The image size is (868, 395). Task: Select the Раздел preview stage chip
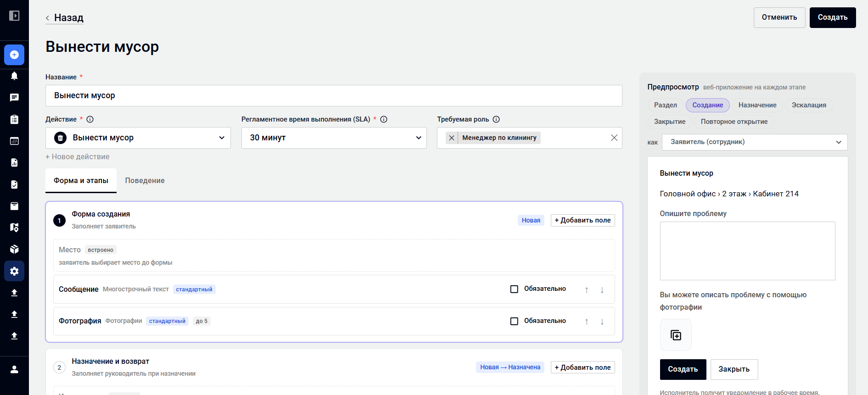pyautogui.click(x=665, y=105)
